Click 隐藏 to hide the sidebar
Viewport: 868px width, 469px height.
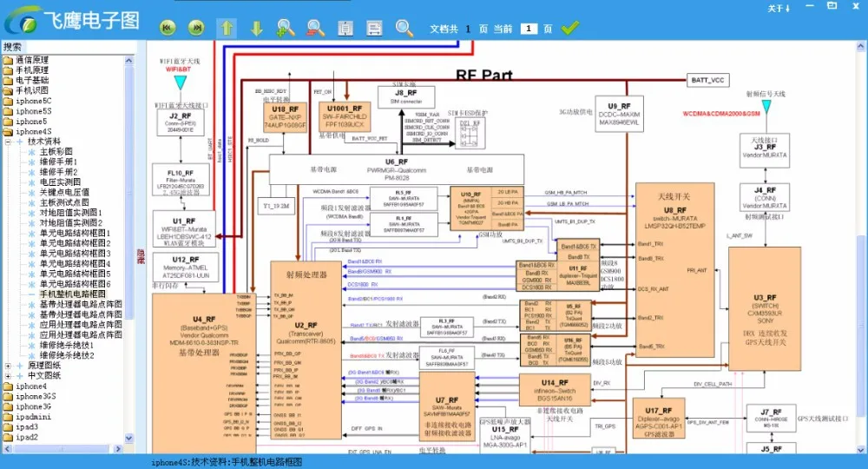(141, 256)
